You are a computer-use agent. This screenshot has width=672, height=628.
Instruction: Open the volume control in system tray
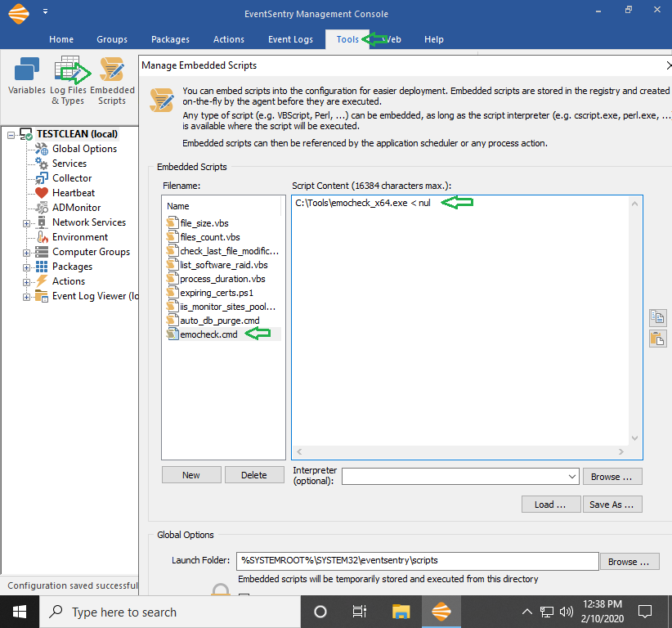(x=567, y=612)
